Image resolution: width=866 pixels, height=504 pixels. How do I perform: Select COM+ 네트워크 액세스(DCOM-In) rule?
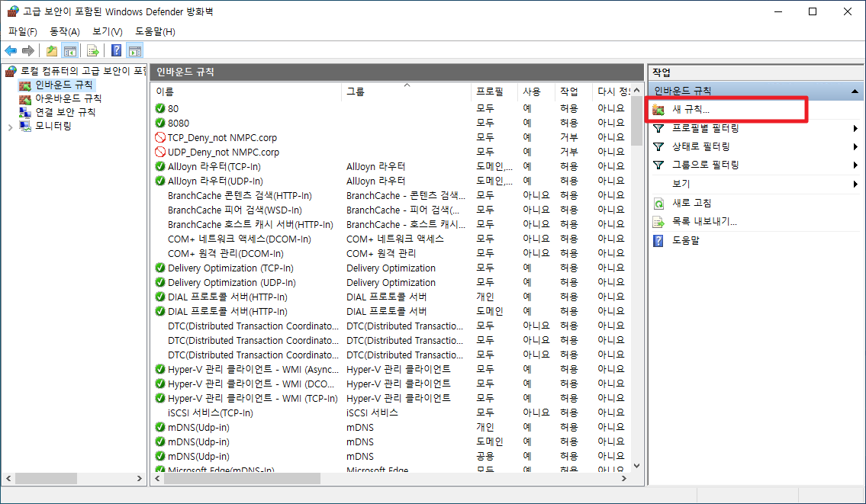(239, 239)
